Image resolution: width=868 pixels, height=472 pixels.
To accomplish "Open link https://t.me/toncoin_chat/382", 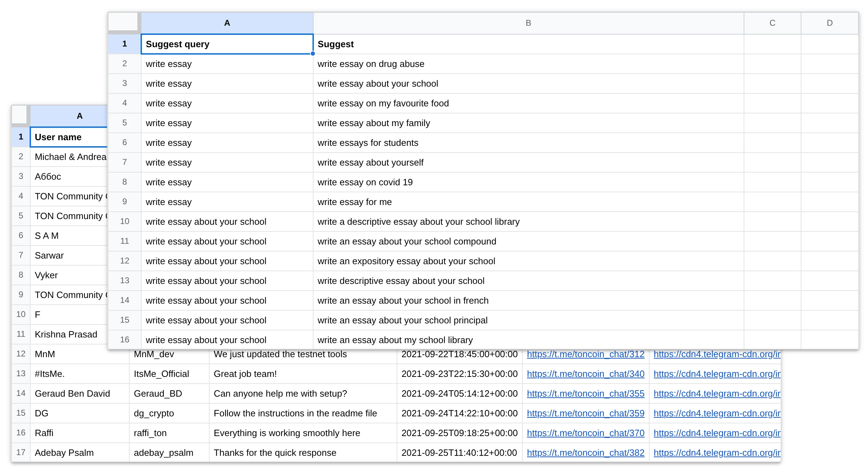I will point(585,453).
